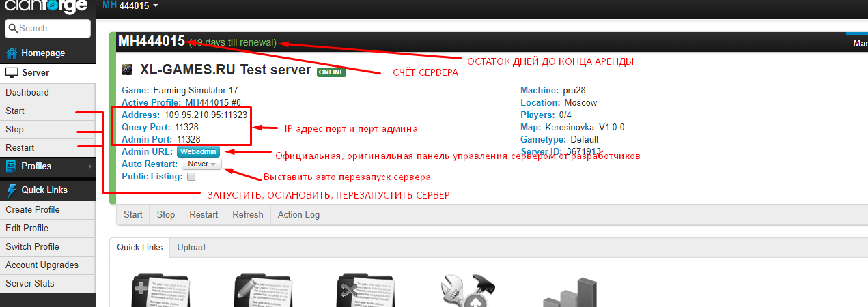Click the Homepage house icon in sidebar
Viewport: 868px width, 307px height.
12,53
